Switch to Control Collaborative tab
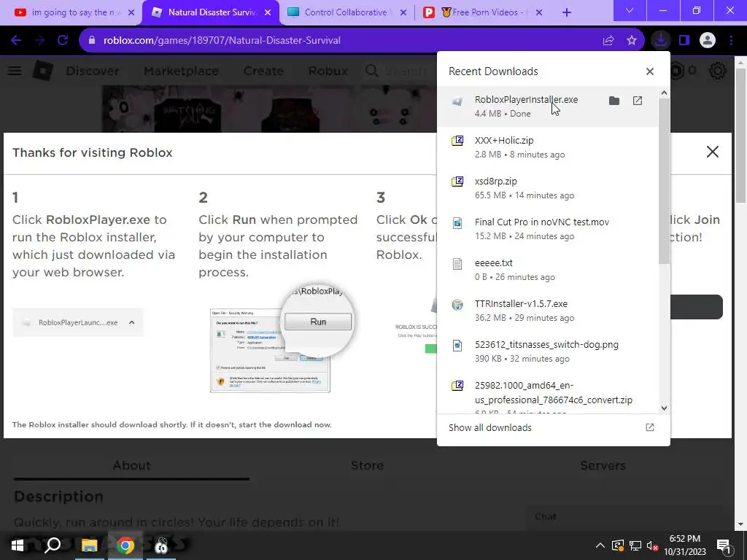The height and width of the screenshot is (560, 747). (347, 12)
